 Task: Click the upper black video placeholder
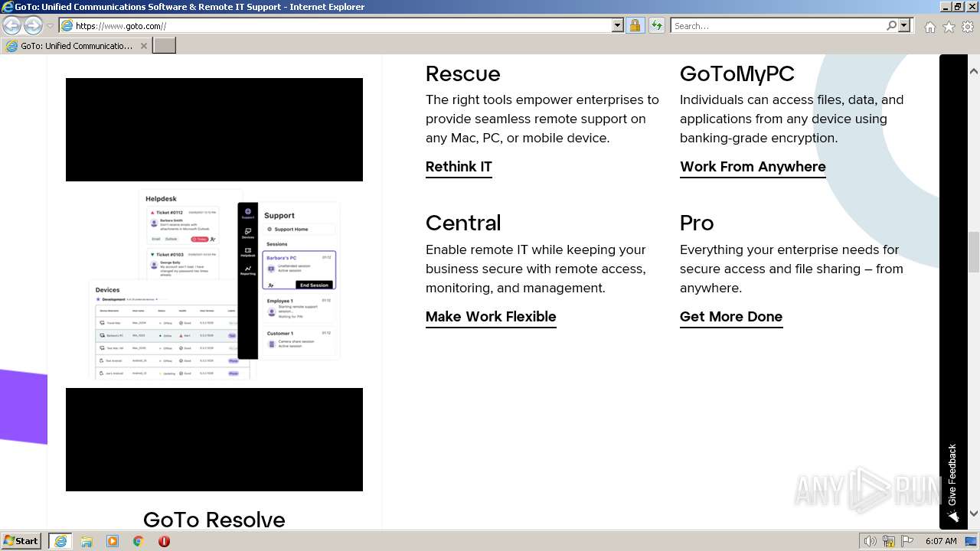click(214, 129)
